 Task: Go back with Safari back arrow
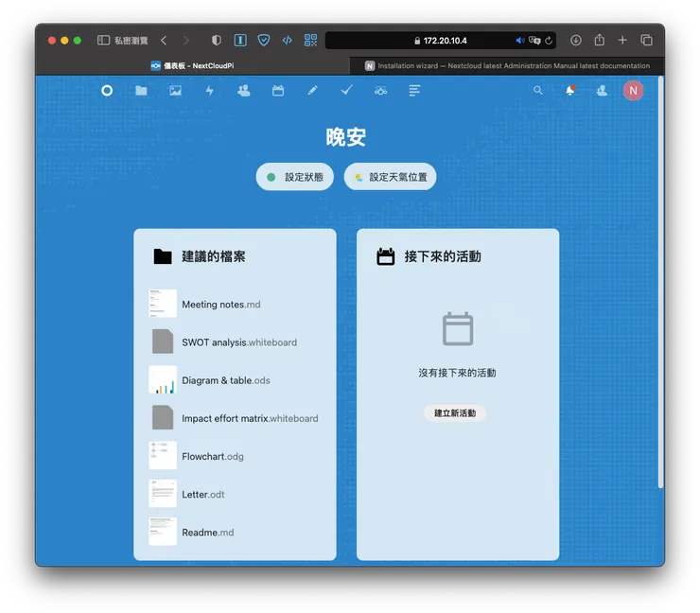point(164,41)
